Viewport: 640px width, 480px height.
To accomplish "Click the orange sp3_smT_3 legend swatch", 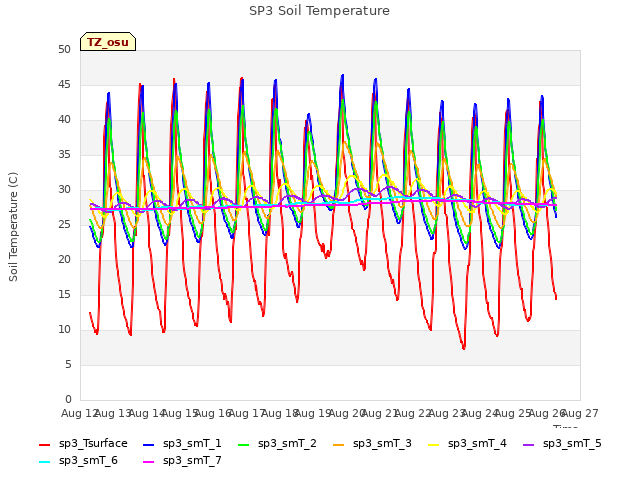I will coord(339,444).
